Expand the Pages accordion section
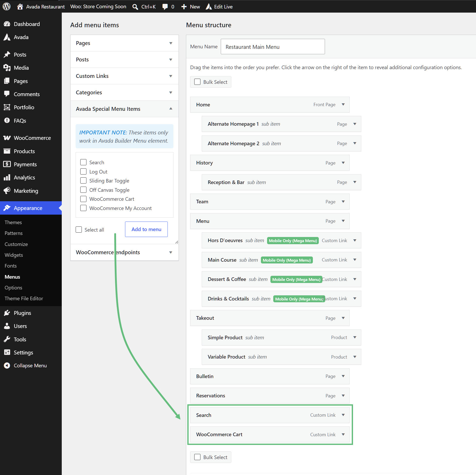Viewport: 476px width, 475px height. 125,43
